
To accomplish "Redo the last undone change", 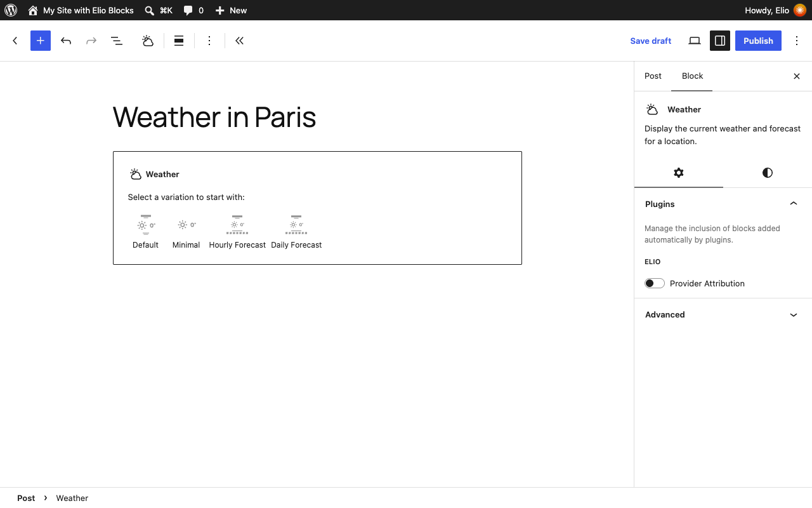I will 91,41.
